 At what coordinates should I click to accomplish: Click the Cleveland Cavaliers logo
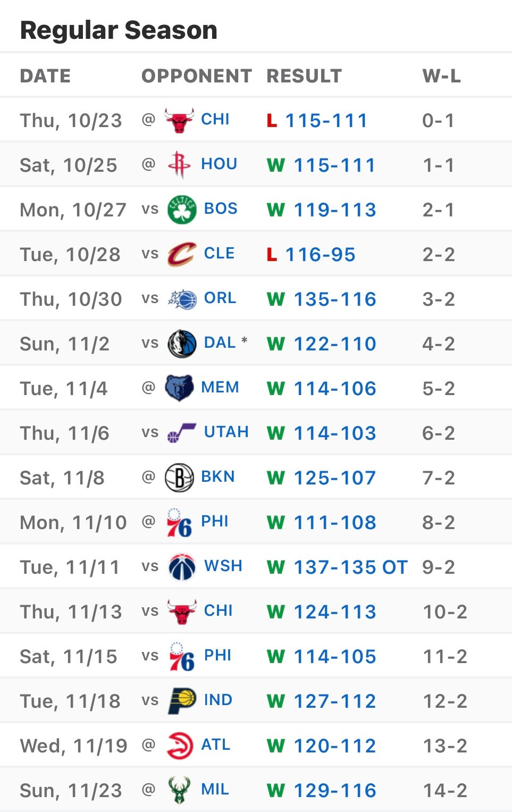pyautogui.click(x=182, y=254)
